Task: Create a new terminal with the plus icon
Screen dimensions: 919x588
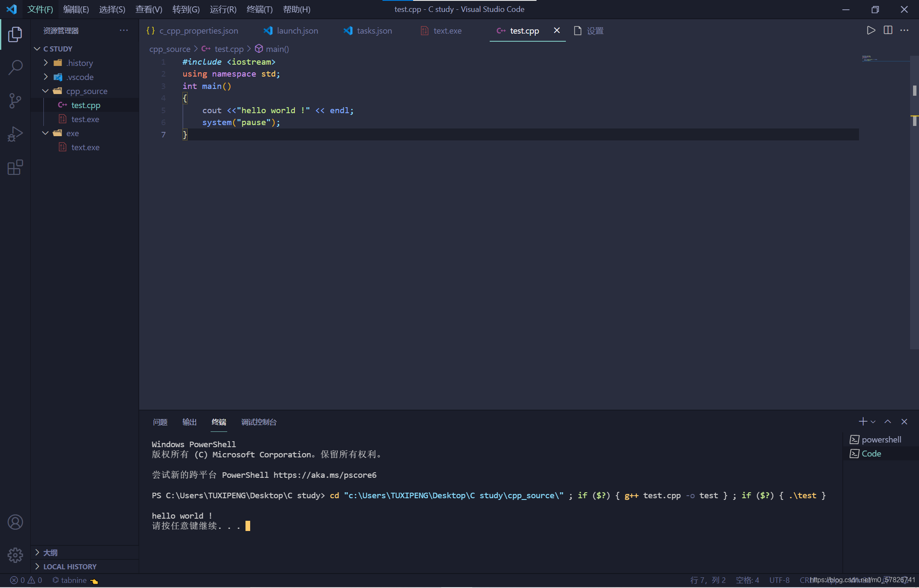Action: click(x=862, y=422)
